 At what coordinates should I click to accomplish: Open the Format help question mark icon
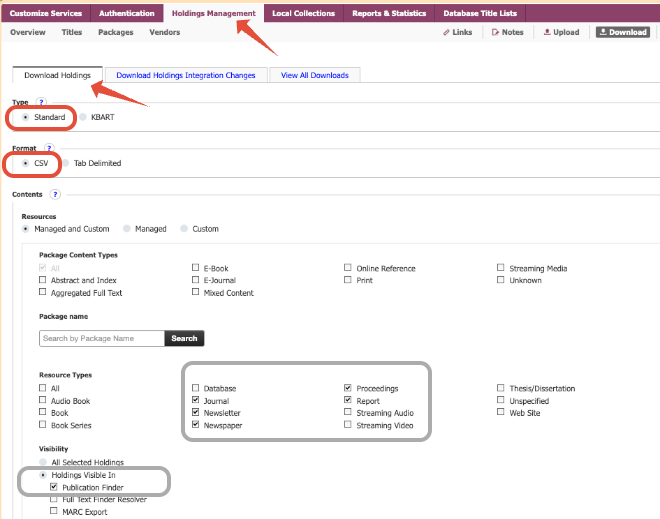(49, 148)
